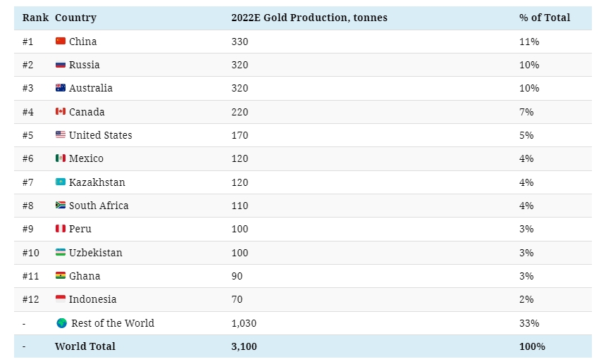The image size is (606, 364).
Task: Click the Canada flag icon
Action: point(61,112)
